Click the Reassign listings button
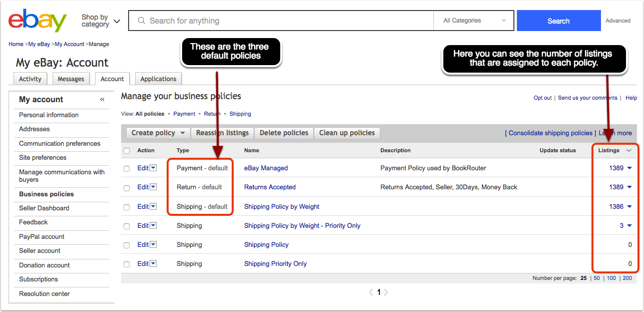This screenshot has width=644, height=312. point(222,133)
